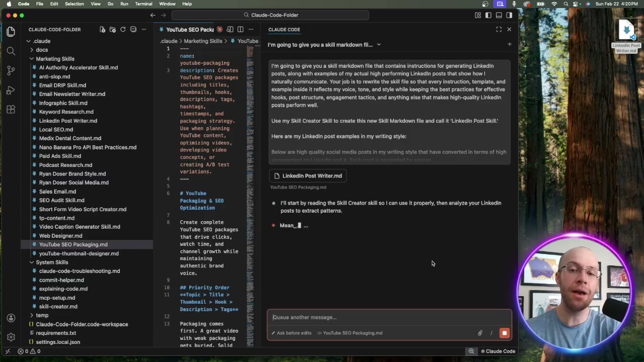Screen dimensions: 644x362
Task: Go back in navigation history
Action: click(x=153, y=15)
